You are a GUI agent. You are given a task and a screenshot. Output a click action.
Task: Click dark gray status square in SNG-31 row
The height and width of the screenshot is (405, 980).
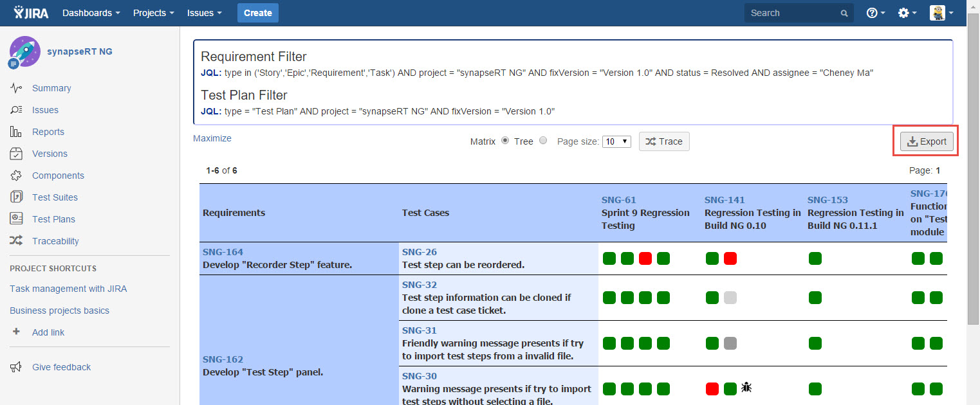point(730,343)
